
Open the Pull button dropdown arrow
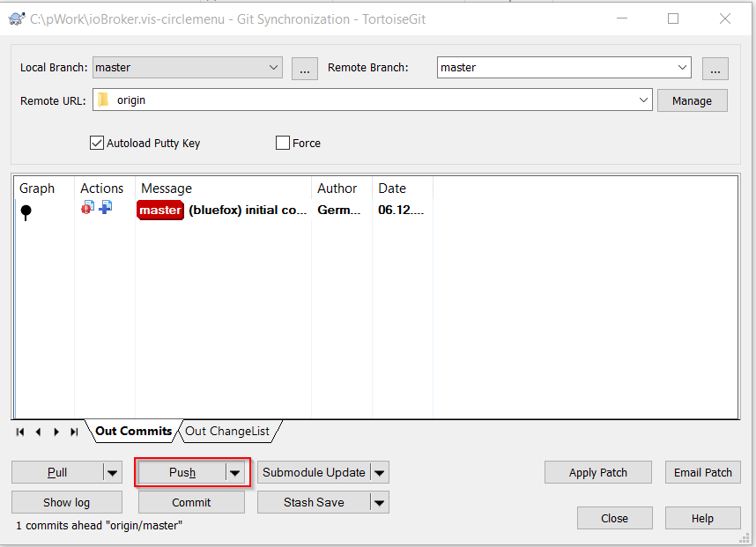112,473
